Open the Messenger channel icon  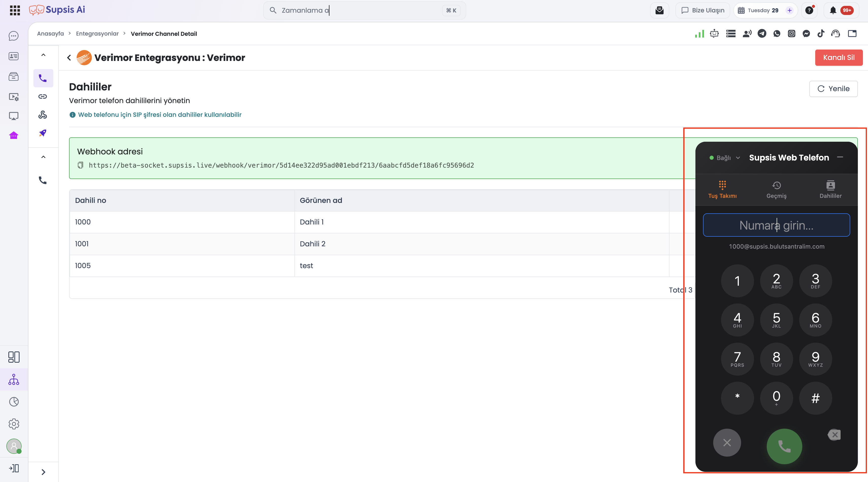(806, 34)
